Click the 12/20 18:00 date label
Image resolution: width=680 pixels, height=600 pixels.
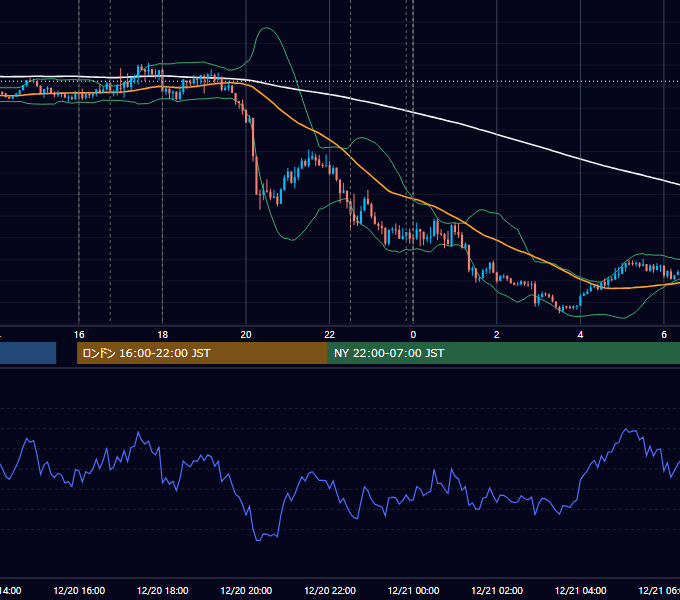163,590
